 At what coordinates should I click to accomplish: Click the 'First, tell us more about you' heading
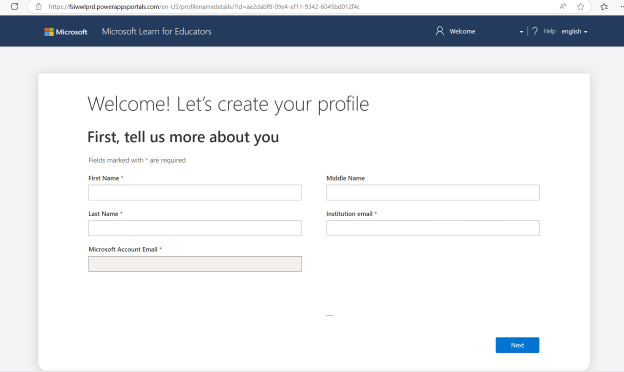[x=183, y=137]
